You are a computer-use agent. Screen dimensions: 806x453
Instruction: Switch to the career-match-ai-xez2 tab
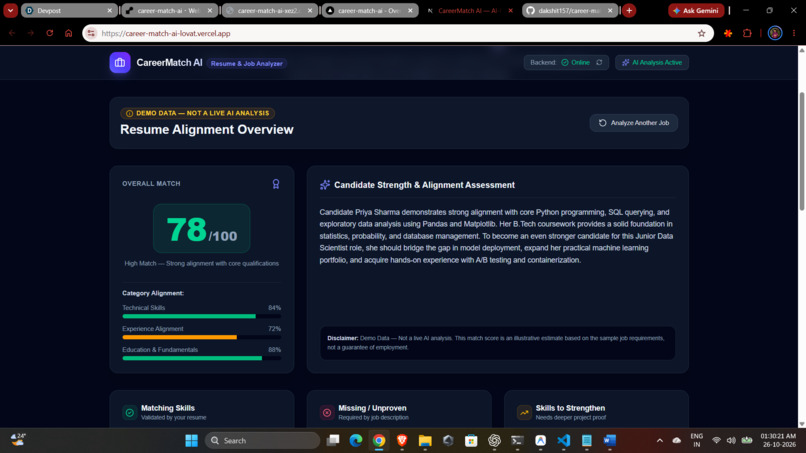[x=269, y=10]
